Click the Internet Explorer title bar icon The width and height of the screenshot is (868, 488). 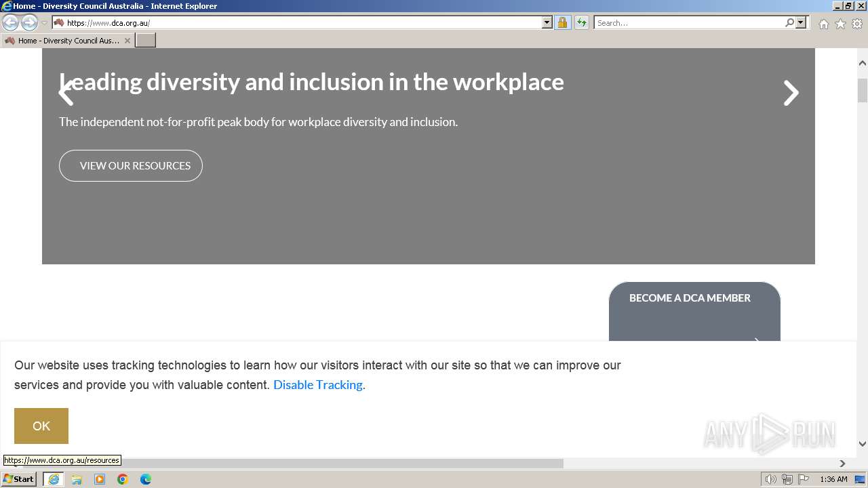click(7, 6)
